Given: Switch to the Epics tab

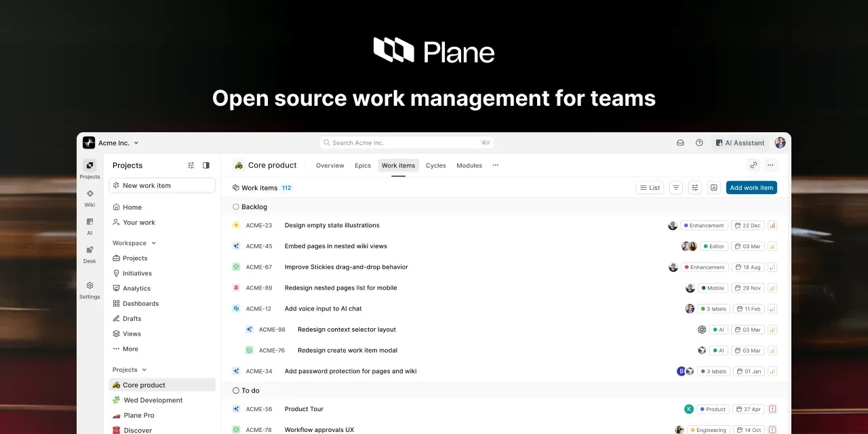Looking at the screenshot, I should pyautogui.click(x=363, y=165).
